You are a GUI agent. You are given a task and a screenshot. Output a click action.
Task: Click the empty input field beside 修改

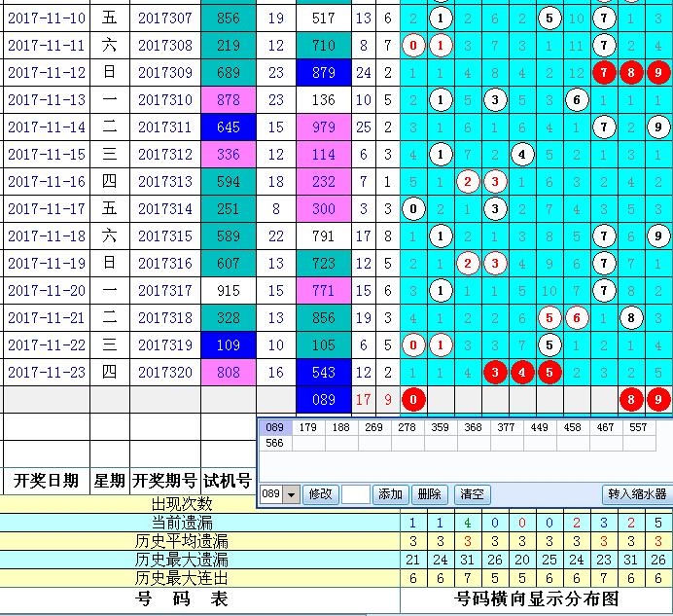pos(356,494)
